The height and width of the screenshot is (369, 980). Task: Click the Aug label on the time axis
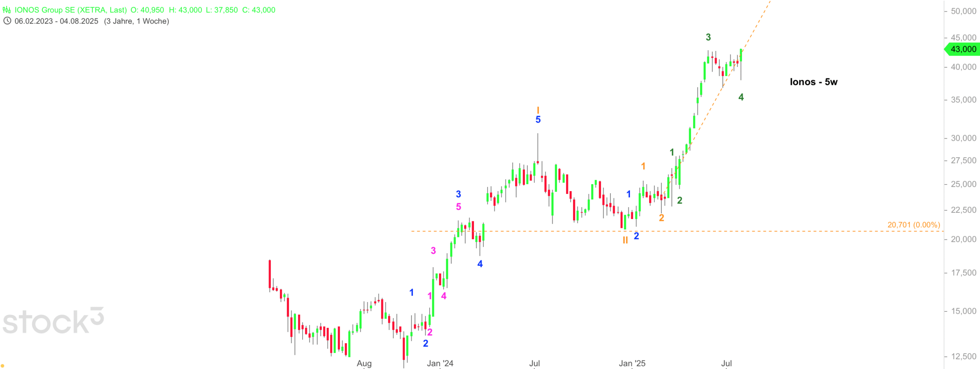[x=364, y=363]
